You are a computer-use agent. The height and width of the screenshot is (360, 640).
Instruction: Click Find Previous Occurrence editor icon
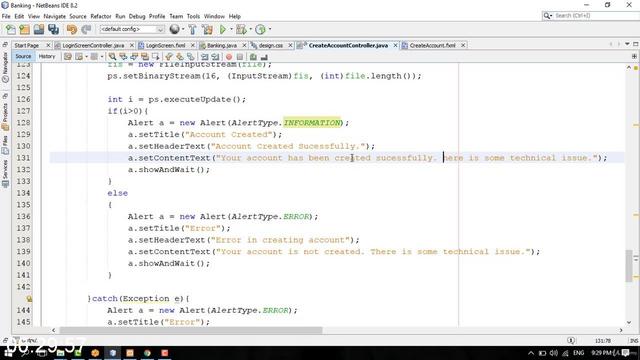tap(123, 57)
